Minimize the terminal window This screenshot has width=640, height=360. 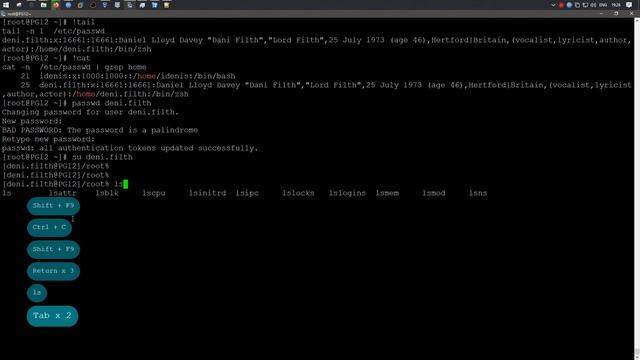[x=602, y=13]
